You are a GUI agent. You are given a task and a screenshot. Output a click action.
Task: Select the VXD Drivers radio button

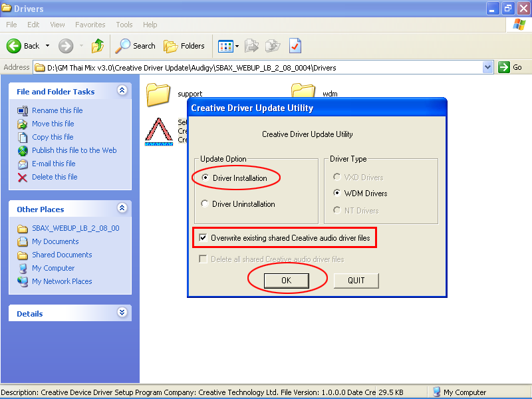tap(336, 177)
